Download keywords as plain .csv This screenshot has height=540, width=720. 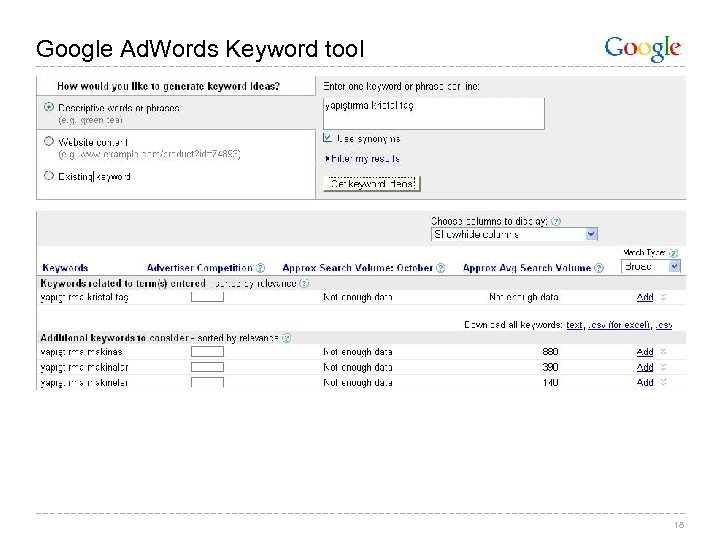tap(664, 325)
